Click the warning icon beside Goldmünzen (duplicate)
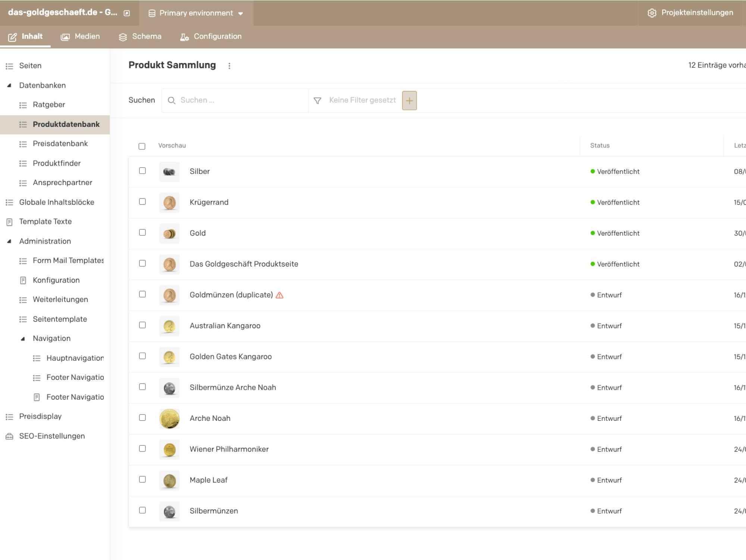Viewport: 746px width, 560px height. point(279,295)
